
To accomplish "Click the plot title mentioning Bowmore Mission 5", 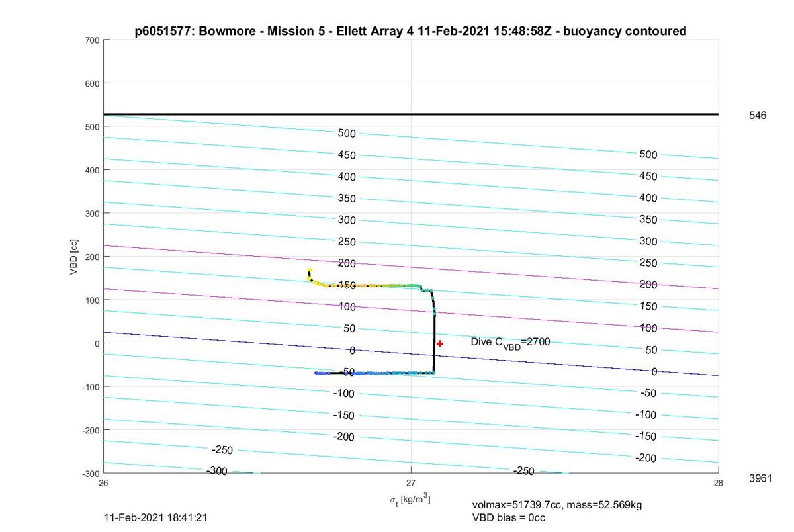I will [410, 31].
